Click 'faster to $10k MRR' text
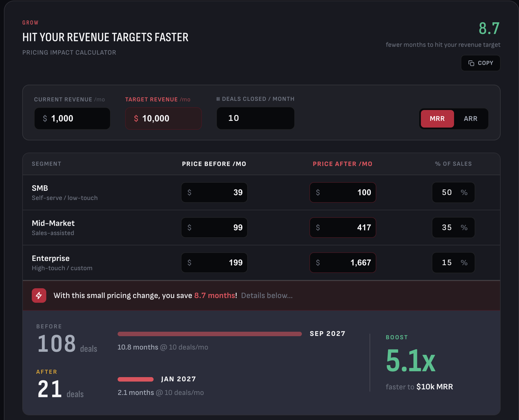519x420 pixels. coord(419,387)
